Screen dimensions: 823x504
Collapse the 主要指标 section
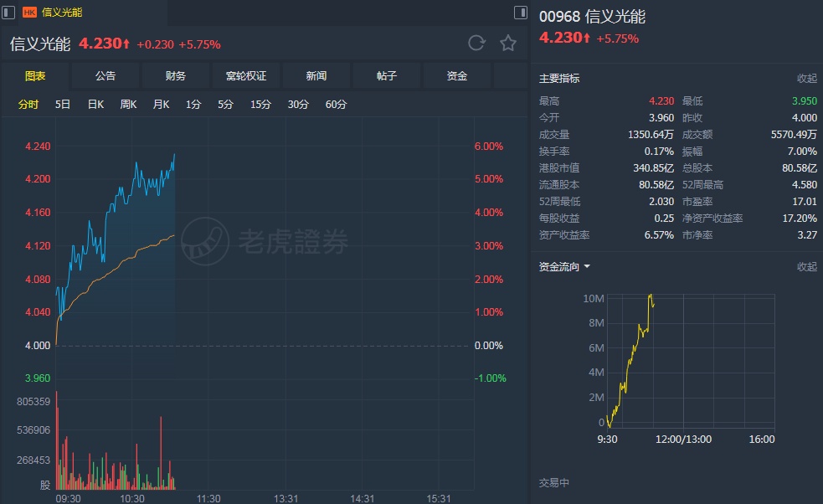click(x=807, y=78)
